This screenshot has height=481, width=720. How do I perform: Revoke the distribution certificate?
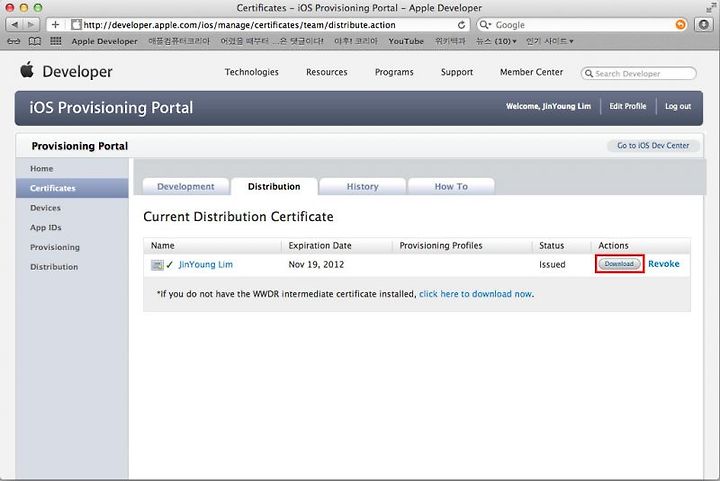[664, 264]
